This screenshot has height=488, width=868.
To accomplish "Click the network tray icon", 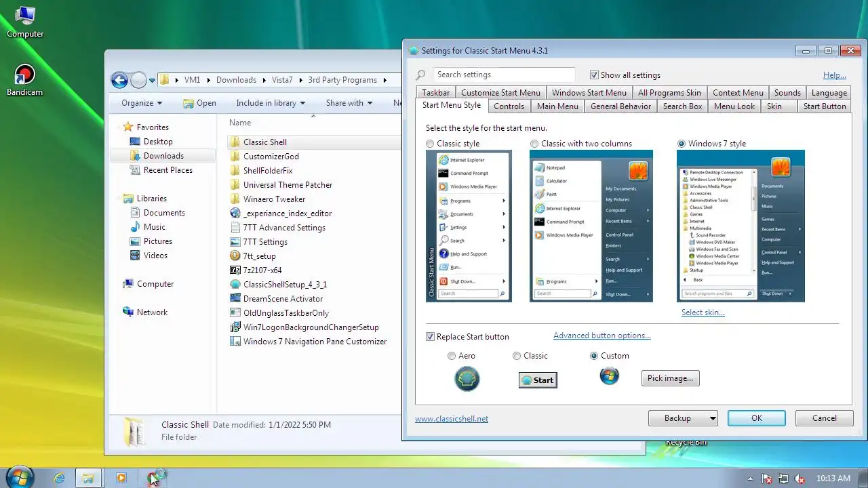I will point(783,479).
